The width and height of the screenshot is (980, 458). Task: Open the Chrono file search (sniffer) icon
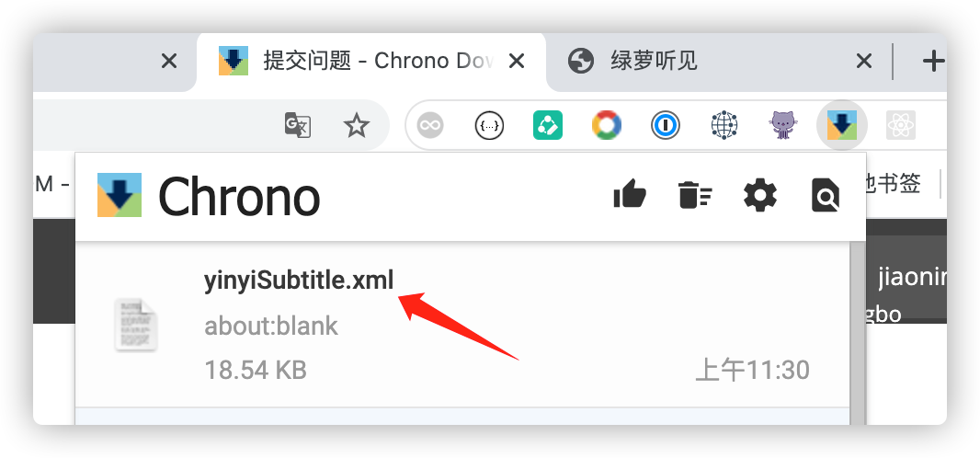(x=825, y=195)
